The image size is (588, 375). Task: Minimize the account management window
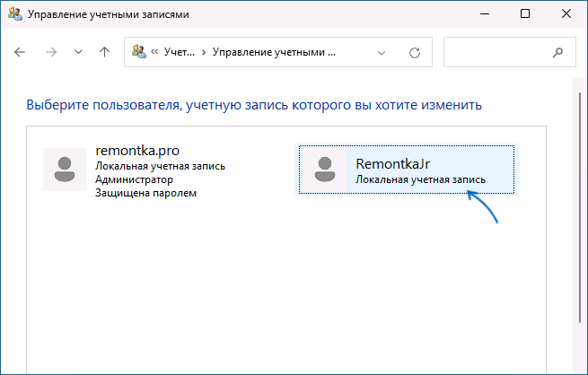[x=485, y=13]
